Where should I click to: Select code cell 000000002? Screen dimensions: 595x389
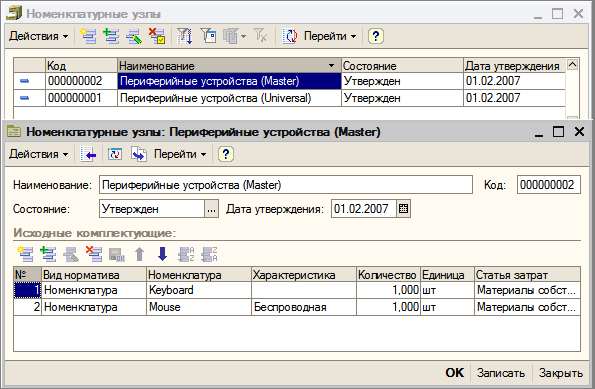coord(81,81)
